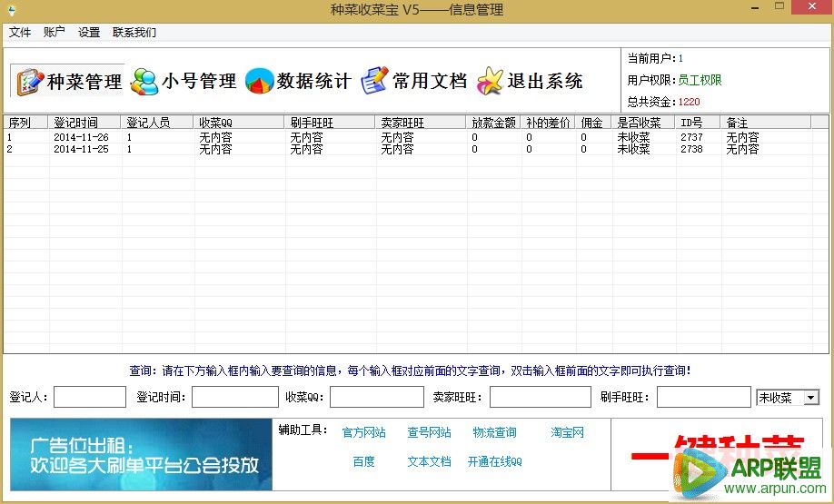Click the 登记时间 query label

pos(161,397)
